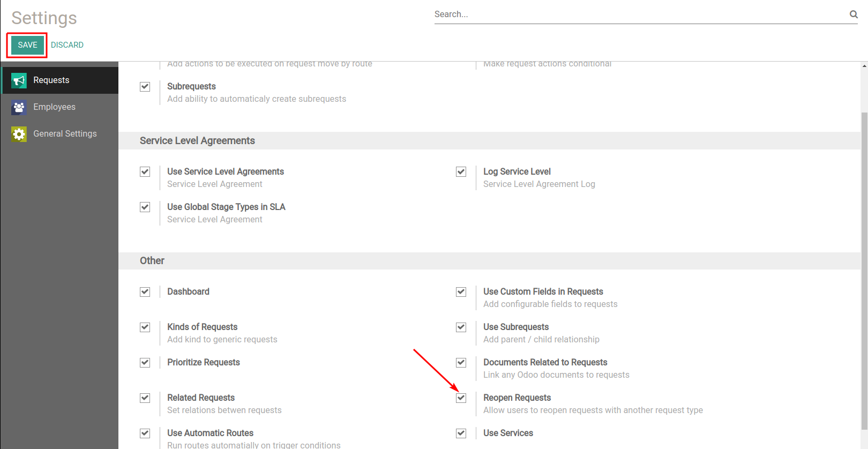868x449 pixels.
Task: Click the Prioritize Requests label
Action: (x=204, y=362)
